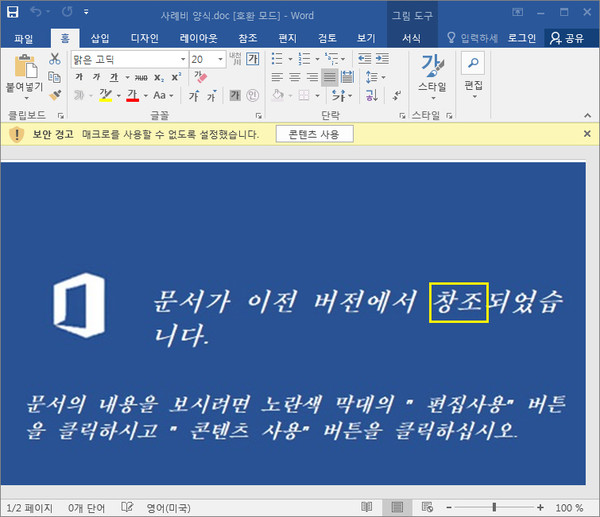Viewport: 600px width, 517px height.
Task: Toggle subscript formatting
Action: click(x=159, y=78)
